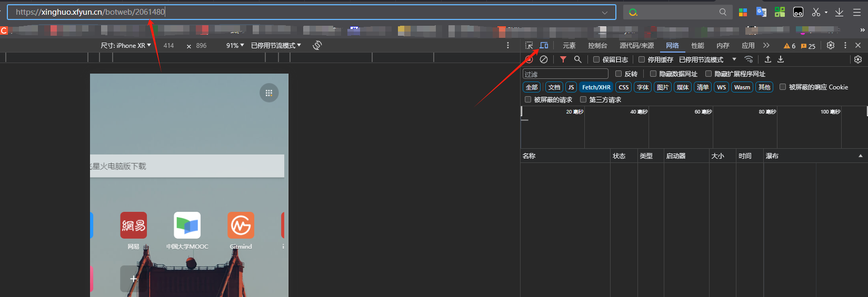Viewport: 868px width, 297px height.
Task: Open network search with magnifier icon
Action: coord(577,59)
